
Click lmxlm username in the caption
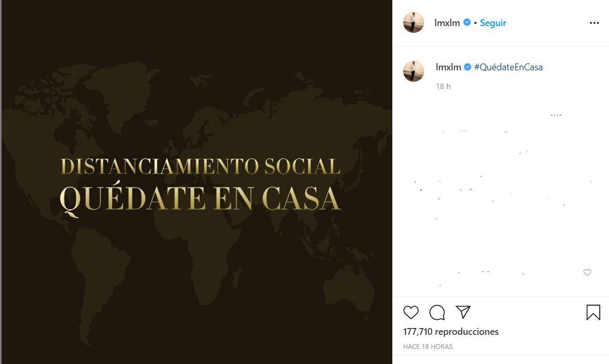448,67
